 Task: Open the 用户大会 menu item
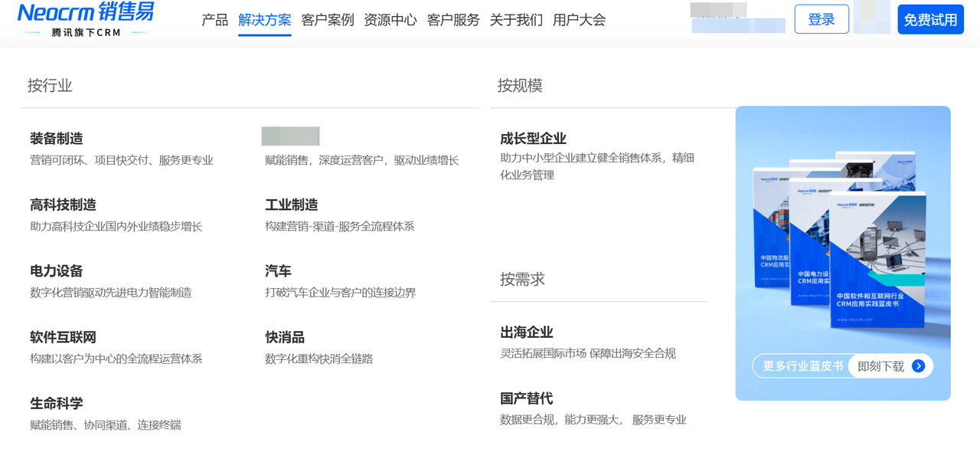click(577, 21)
